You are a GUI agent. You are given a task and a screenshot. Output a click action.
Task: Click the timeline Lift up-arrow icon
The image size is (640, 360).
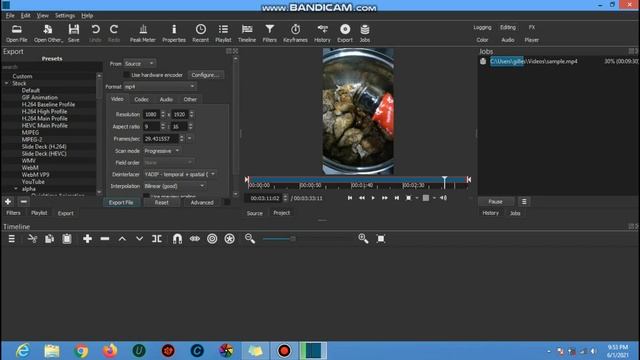pyautogui.click(x=122, y=239)
